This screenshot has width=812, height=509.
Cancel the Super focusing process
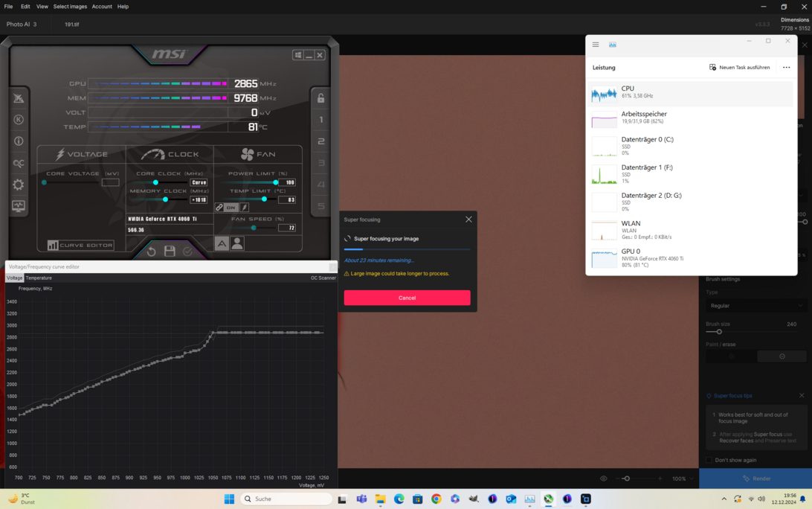click(407, 298)
